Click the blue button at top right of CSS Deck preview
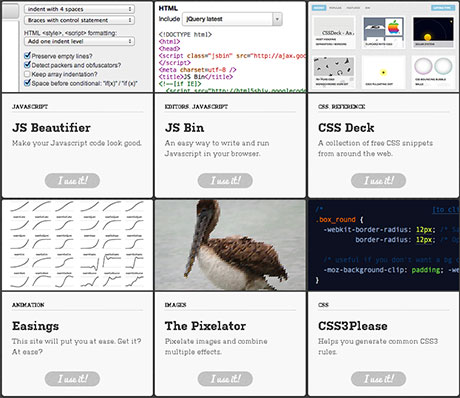The height and width of the screenshot is (398, 460). point(443,8)
